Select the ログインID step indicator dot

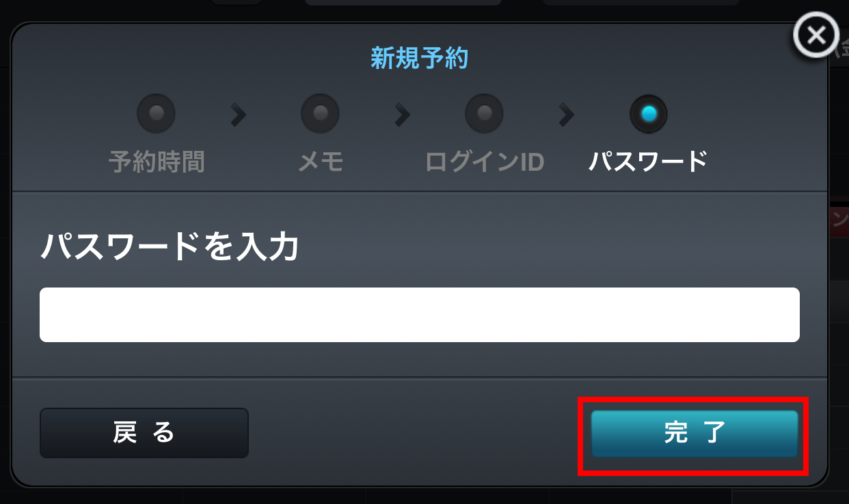(x=484, y=113)
